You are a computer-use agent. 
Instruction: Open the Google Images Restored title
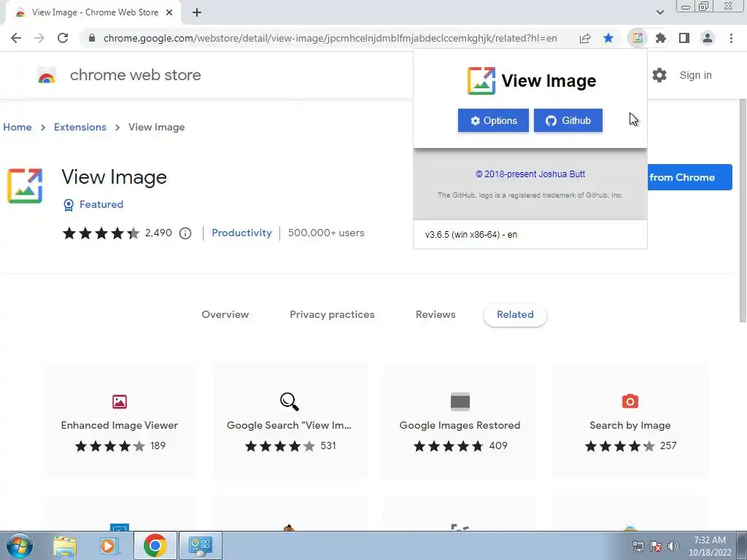coord(460,425)
